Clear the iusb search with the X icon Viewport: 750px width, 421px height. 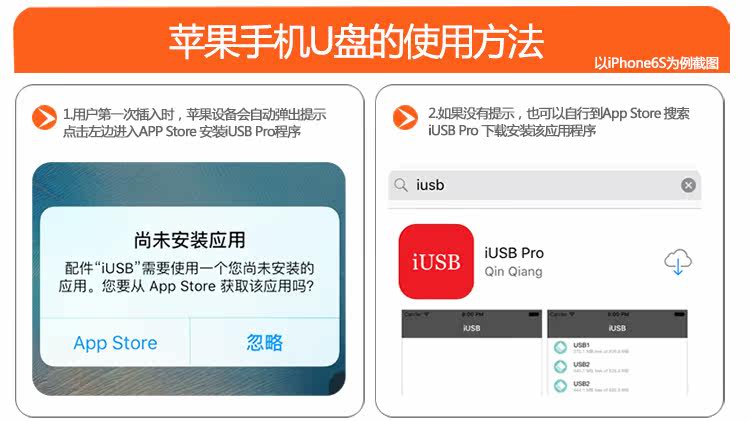click(x=688, y=185)
